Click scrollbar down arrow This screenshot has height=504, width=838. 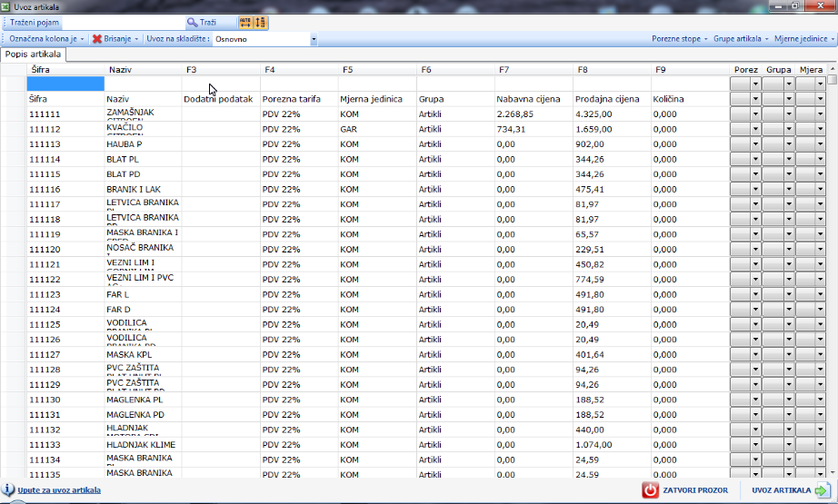coord(833,472)
